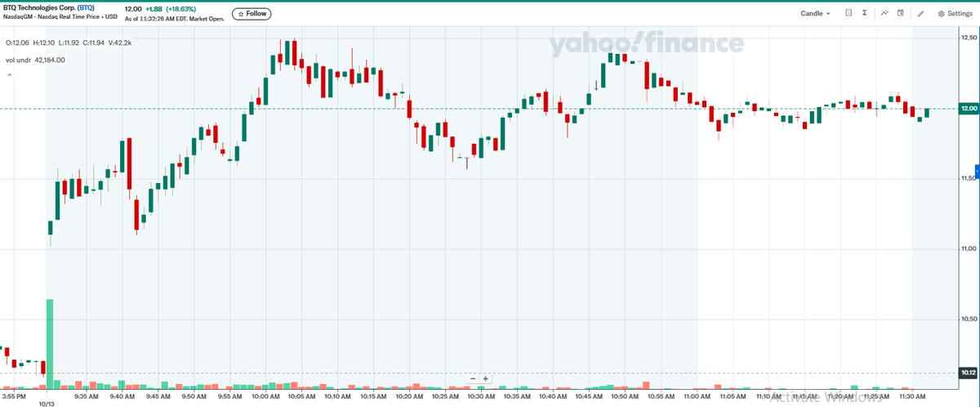Click the (+18.63%) percent change value

click(182, 9)
